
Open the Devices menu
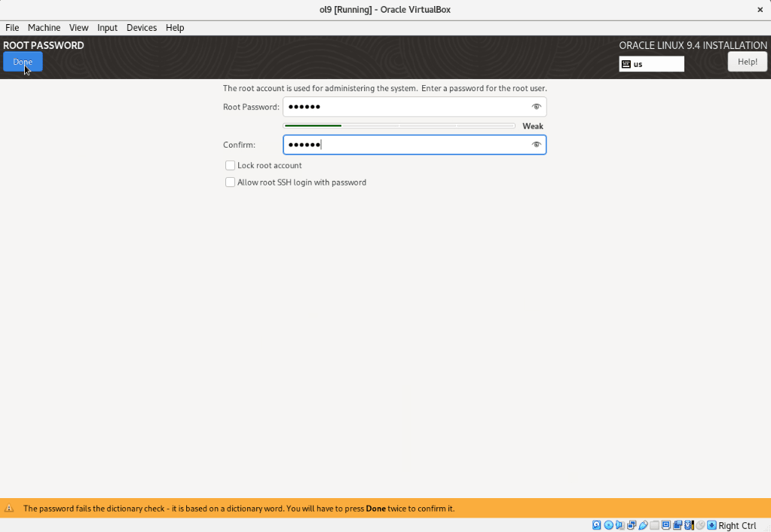(142, 28)
